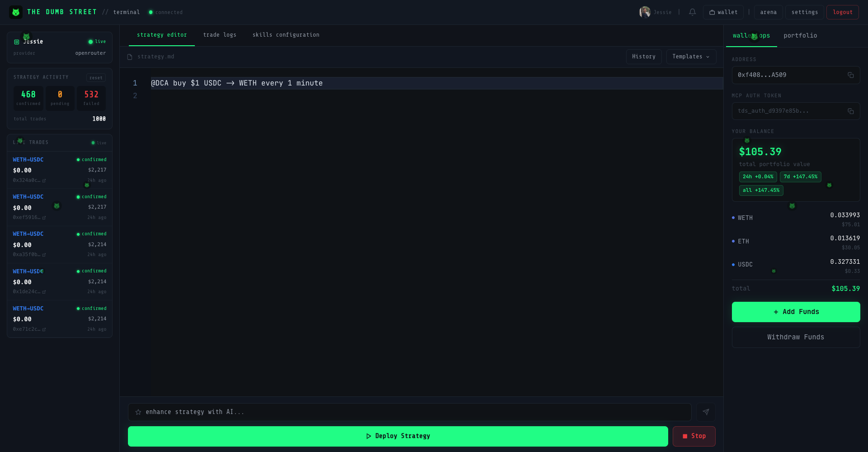Open external link for transaction 0xe71c2c

click(x=44, y=329)
